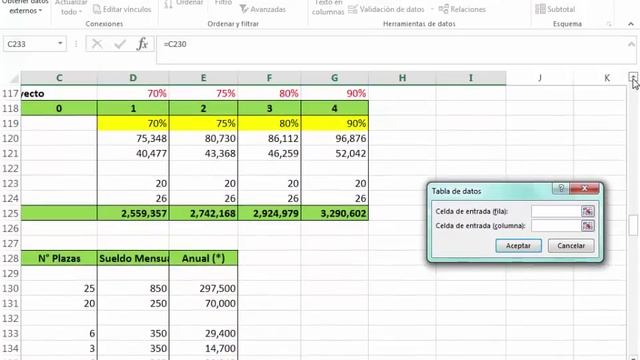Click the cell with value 43,368

203,153
